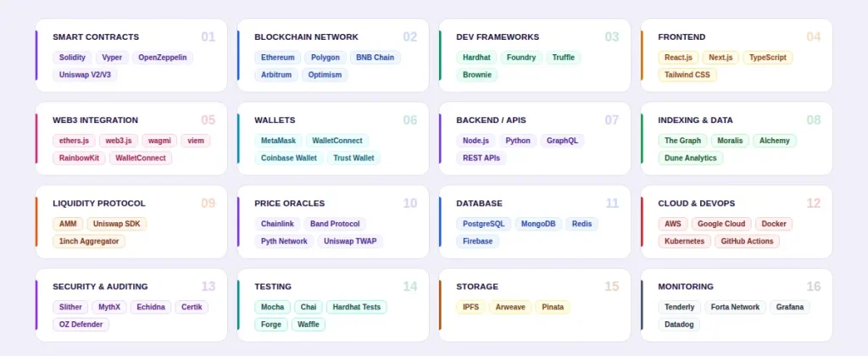Select the Hardhat framework tag
This screenshot has height=356, width=868.
(476, 58)
